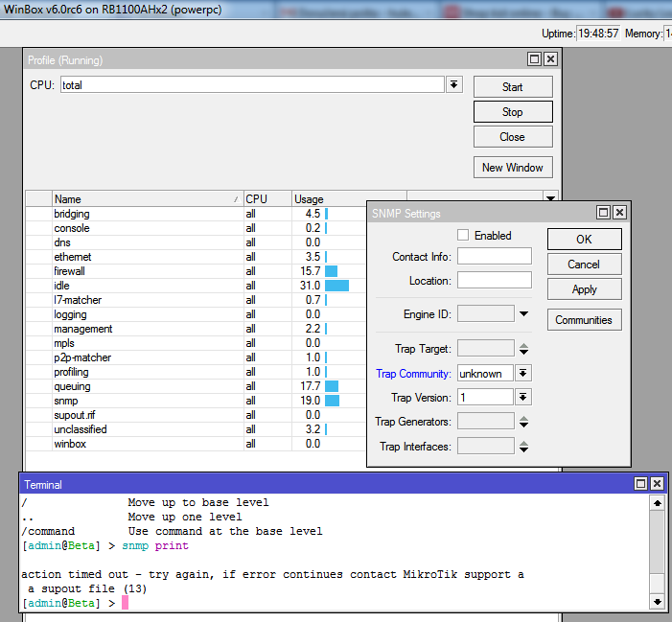Close the Profile window via Close button
Viewport: 672px width, 622px height.
pos(513,137)
